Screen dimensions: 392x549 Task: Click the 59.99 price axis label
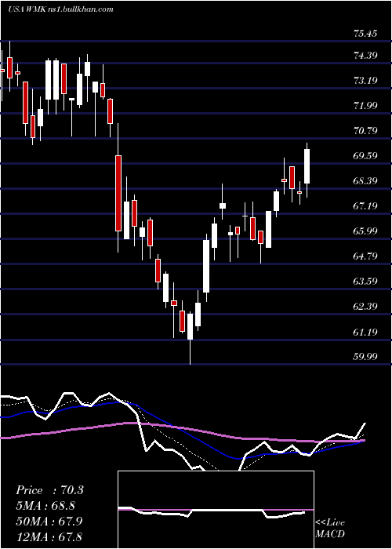click(365, 356)
